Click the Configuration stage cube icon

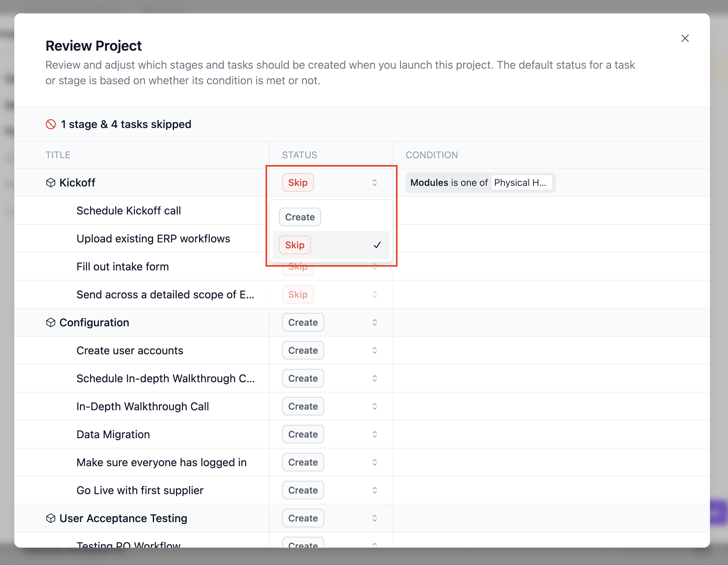(51, 323)
